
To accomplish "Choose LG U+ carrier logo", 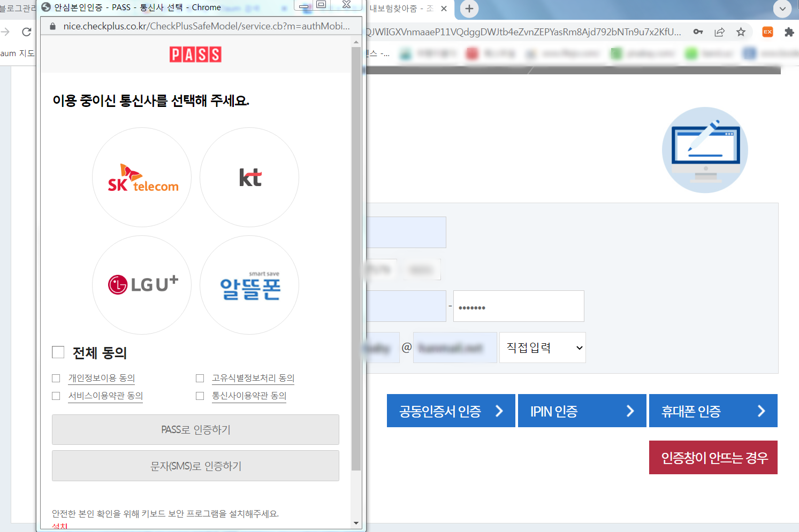I will click(x=142, y=285).
